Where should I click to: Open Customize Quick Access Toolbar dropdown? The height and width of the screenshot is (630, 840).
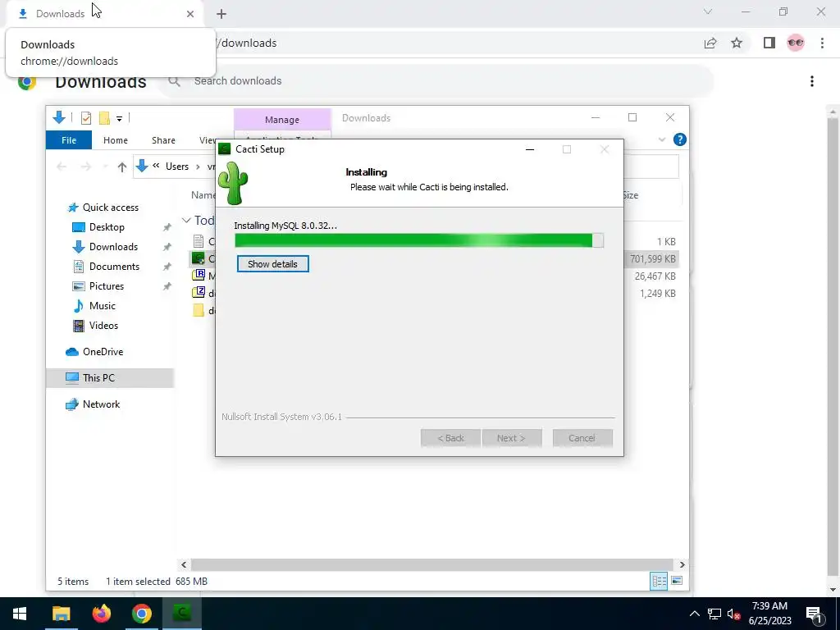120,118
